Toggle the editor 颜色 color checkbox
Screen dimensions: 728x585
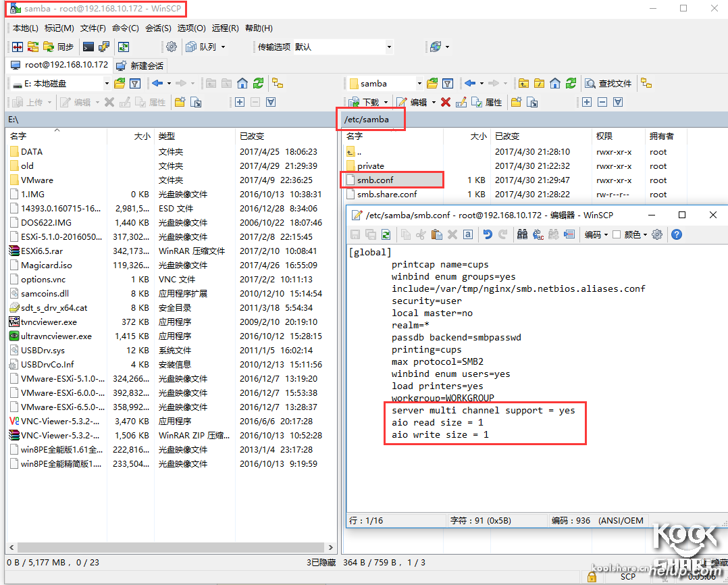click(617, 234)
